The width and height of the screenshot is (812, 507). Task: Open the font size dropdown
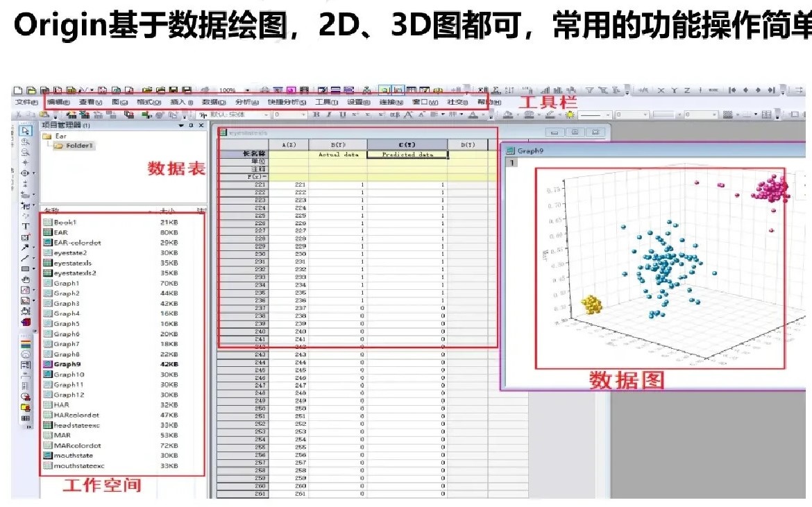tap(303, 114)
